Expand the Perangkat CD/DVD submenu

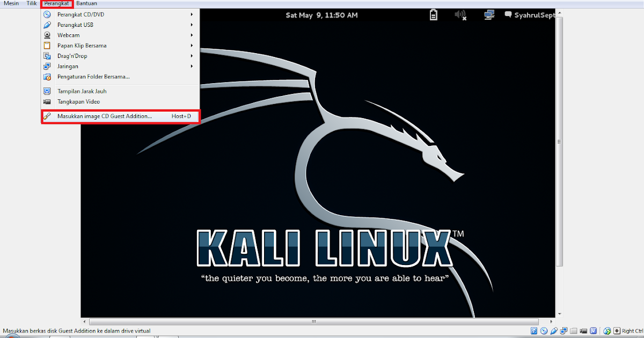pyautogui.click(x=120, y=14)
